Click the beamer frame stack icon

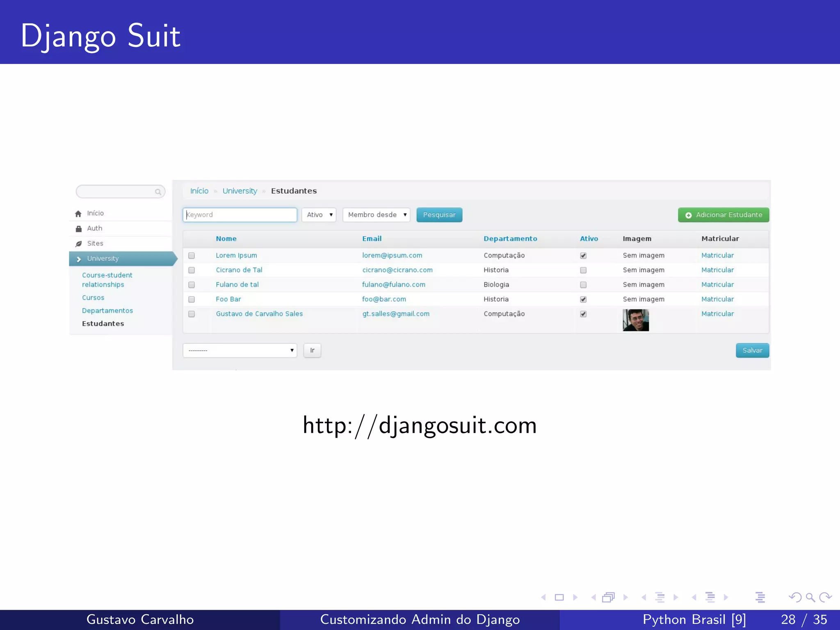(609, 597)
